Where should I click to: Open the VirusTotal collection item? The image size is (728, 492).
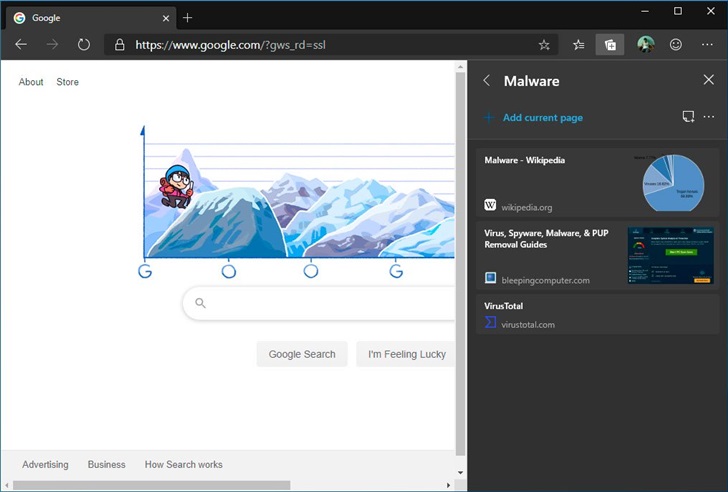point(597,314)
